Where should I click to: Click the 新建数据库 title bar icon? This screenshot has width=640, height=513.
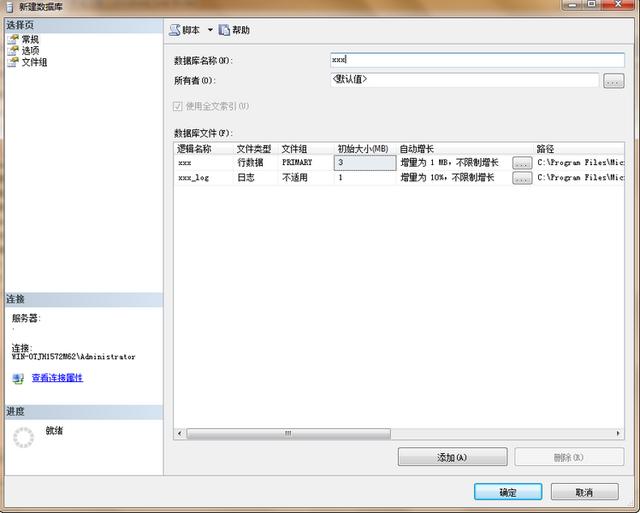(x=10, y=7)
